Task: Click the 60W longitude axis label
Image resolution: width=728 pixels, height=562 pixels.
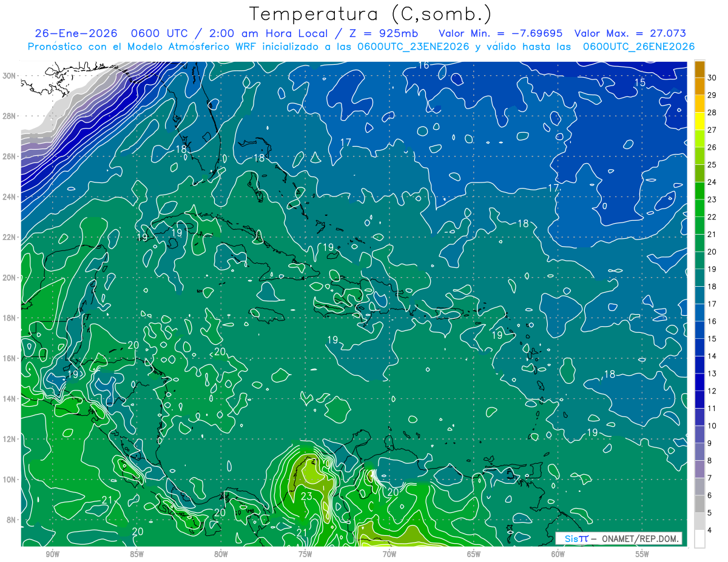Action: [558, 555]
